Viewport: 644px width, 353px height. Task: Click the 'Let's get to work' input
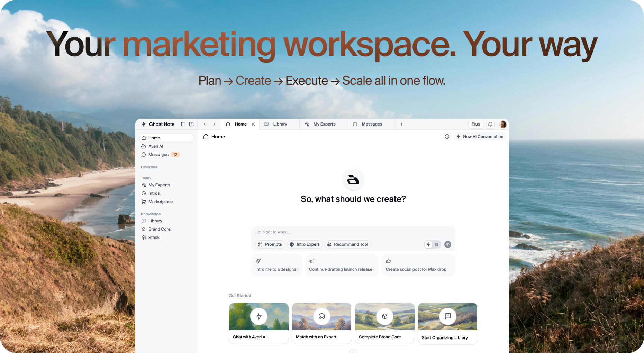pos(353,232)
